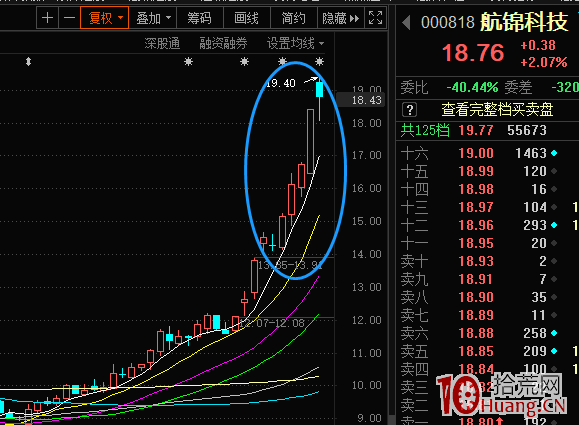Click the first event star marker on chart
Screen dimensions: 579x425
188,61
